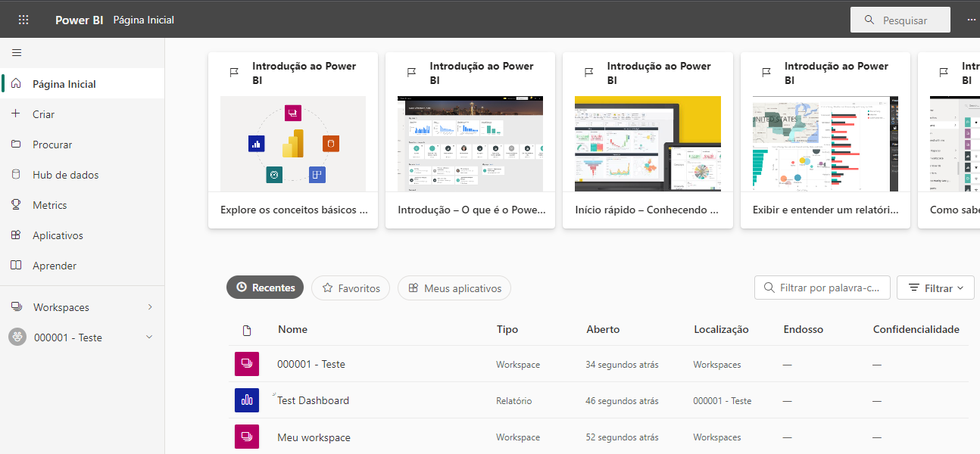Sort by the Tipo column header
This screenshot has width=980, height=454.
[507, 329]
